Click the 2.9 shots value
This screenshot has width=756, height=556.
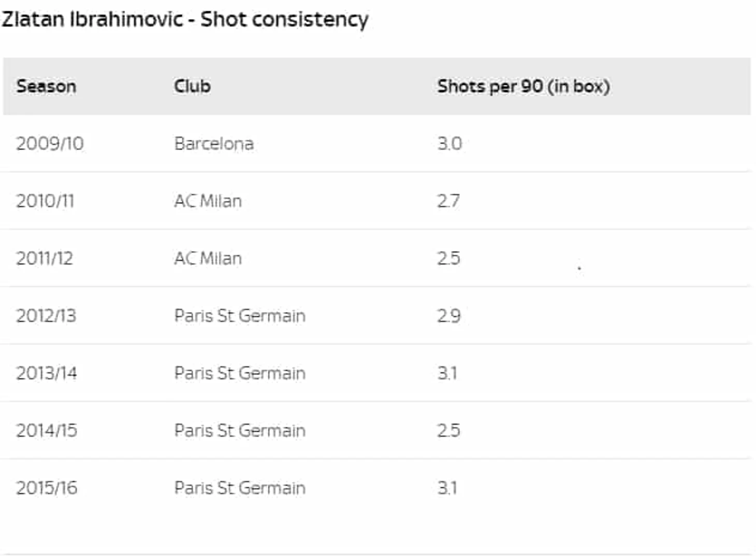[x=448, y=316]
